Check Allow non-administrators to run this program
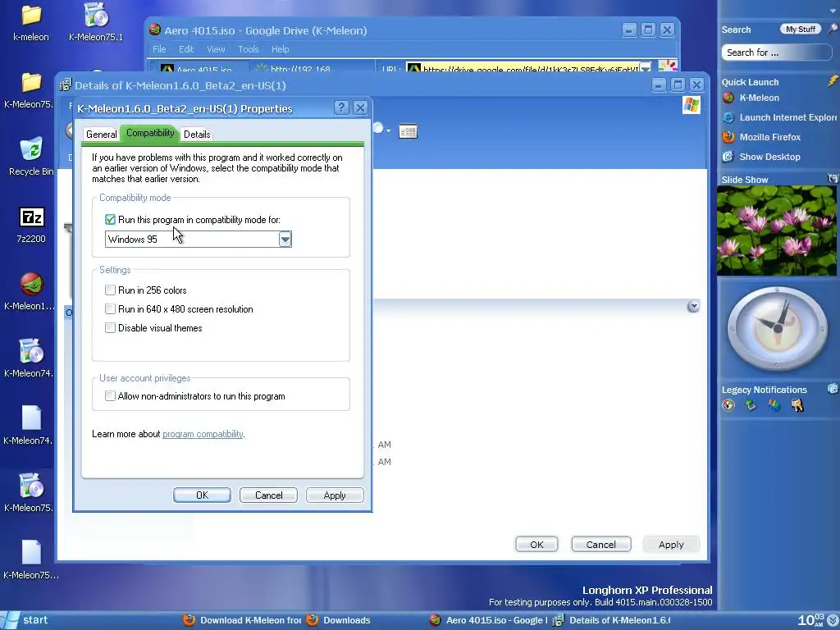 point(111,396)
